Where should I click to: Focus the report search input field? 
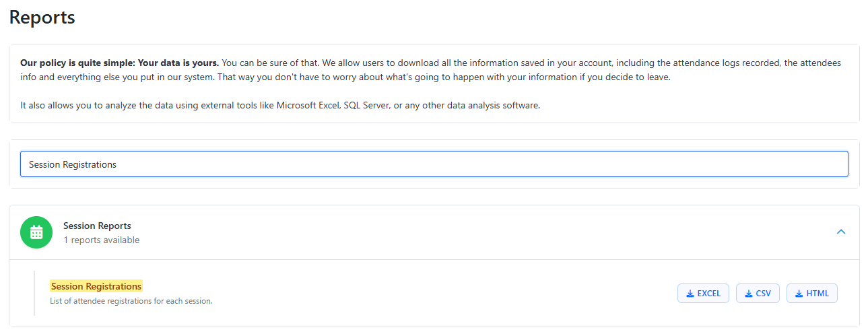[x=434, y=164]
